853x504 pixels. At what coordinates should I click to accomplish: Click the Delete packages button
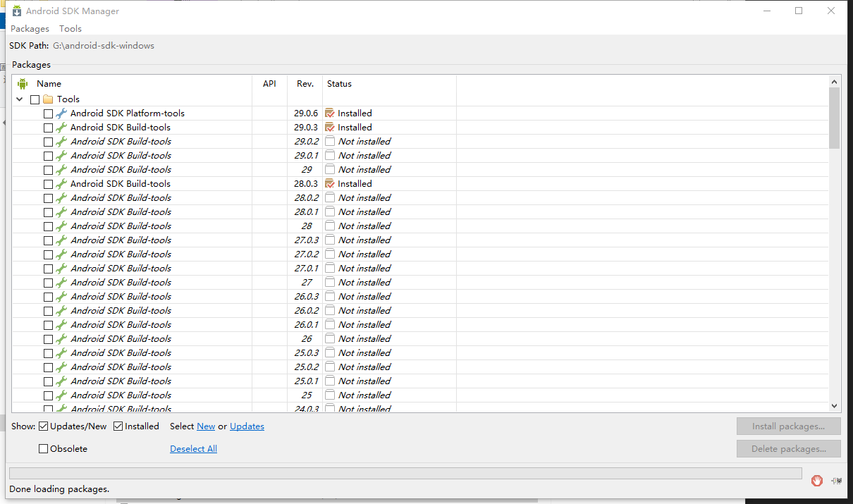pyautogui.click(x=789, y=449)
